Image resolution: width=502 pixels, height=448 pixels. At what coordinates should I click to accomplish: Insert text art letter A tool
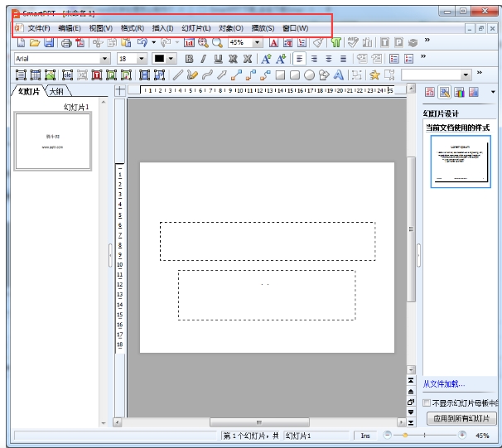click(x=339, y=75)
